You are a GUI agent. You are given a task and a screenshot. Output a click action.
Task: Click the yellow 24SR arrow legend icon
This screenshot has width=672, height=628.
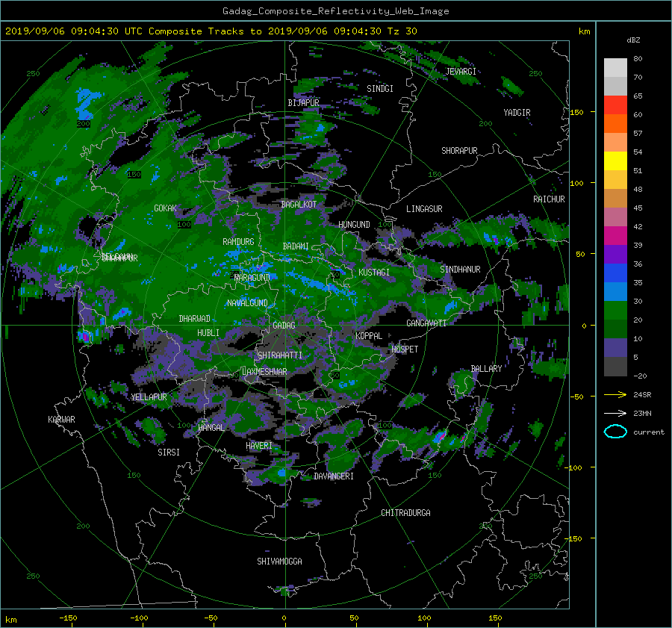pyautogui.click(x=615, y=395)
